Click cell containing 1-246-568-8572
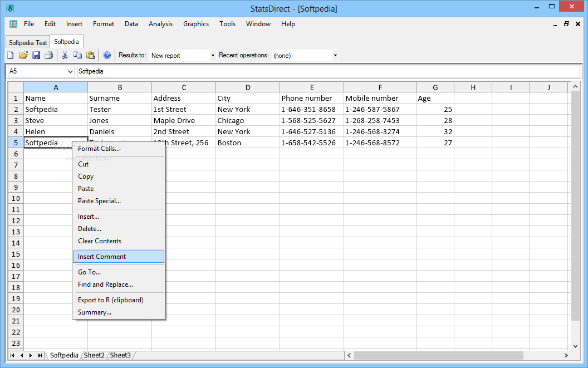The image size is (588, 368). tap(380, 143)
